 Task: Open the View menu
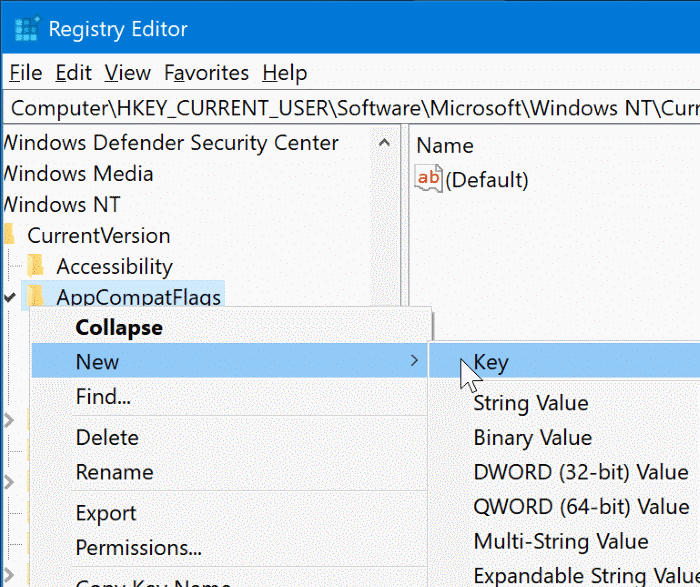(x=128, y=73)
